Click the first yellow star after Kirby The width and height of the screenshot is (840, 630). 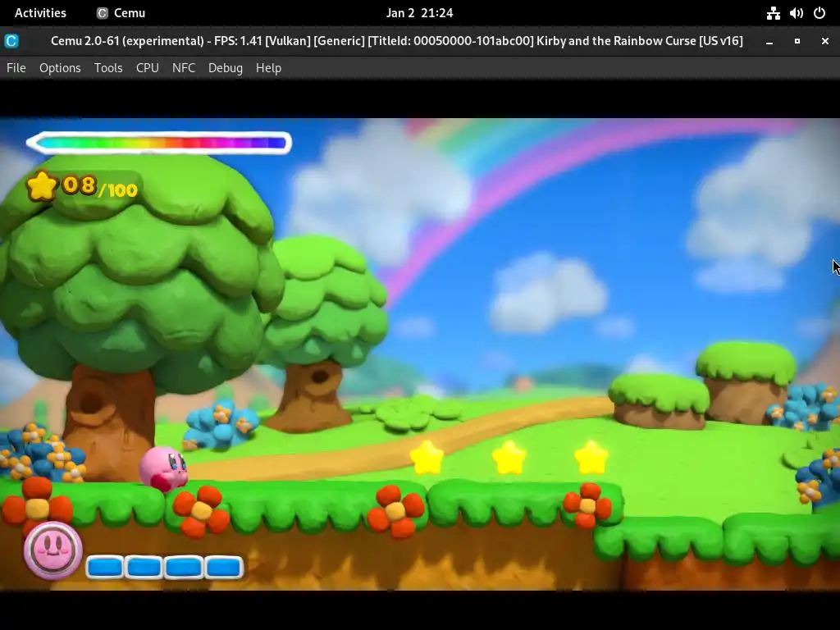coord(427,458)
